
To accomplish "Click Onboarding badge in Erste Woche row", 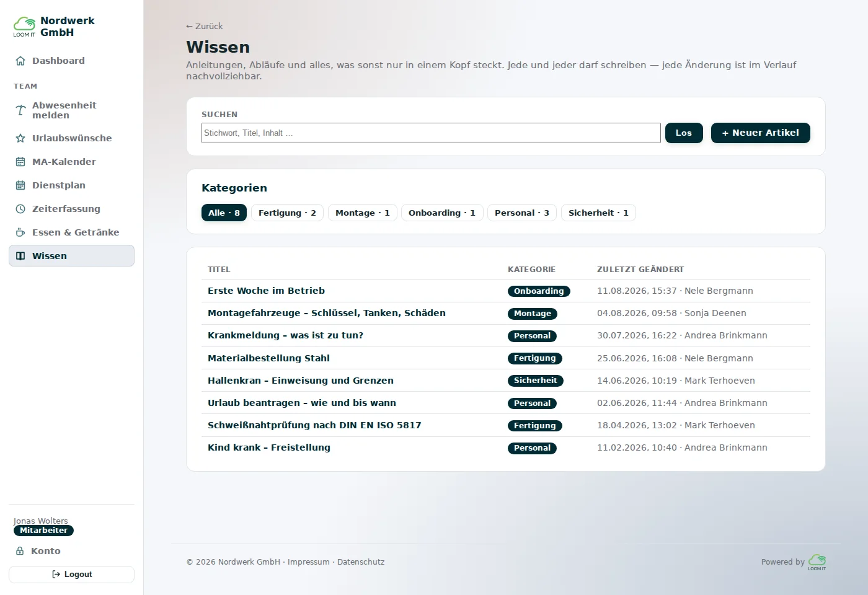I will 539,291.
